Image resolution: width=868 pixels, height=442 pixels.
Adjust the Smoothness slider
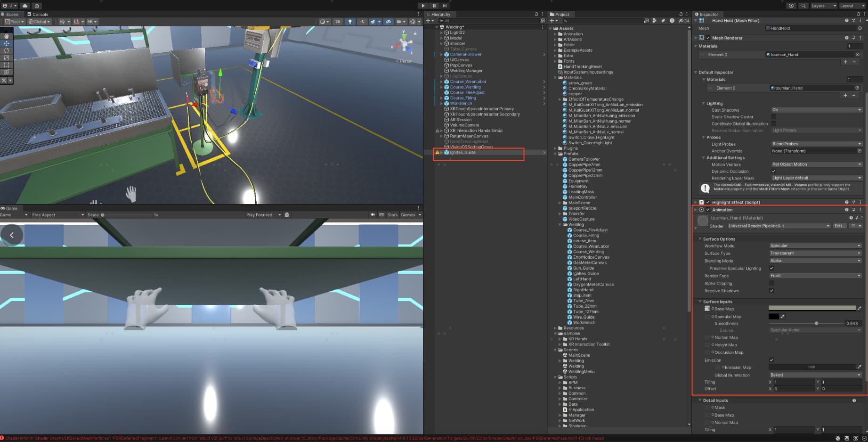tap(817, 323)
